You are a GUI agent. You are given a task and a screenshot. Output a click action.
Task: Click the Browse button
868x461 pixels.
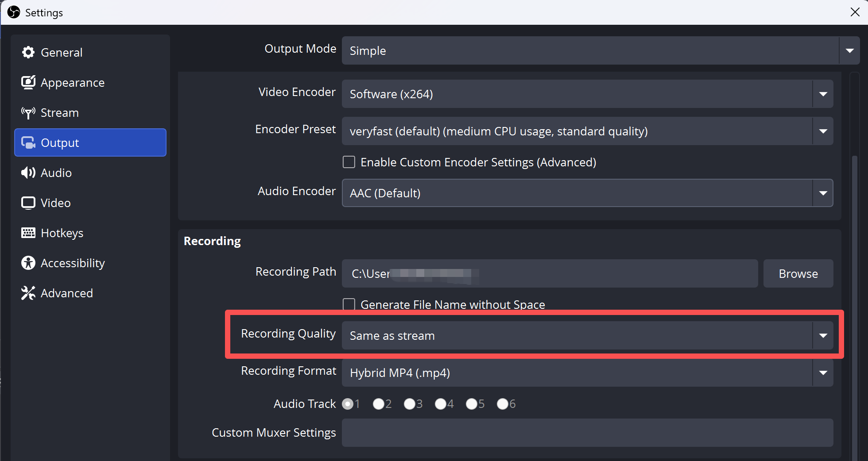click(798, 273)
